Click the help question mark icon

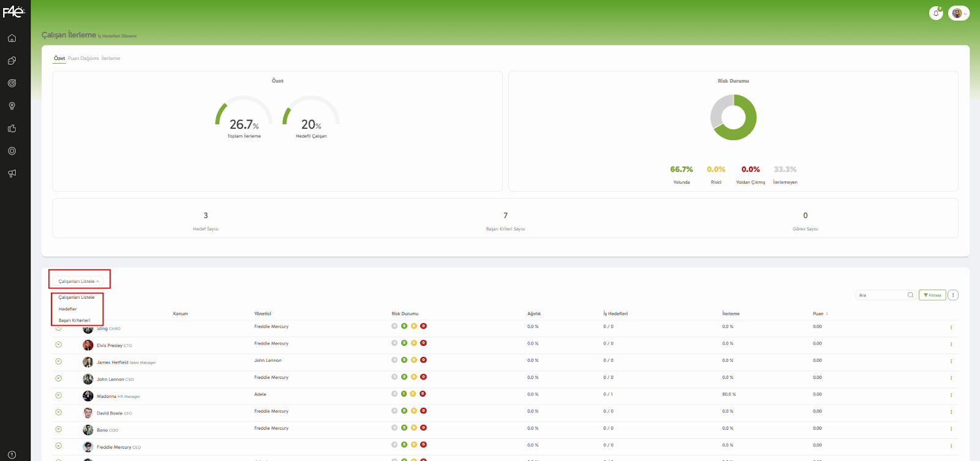pos(12,455)
